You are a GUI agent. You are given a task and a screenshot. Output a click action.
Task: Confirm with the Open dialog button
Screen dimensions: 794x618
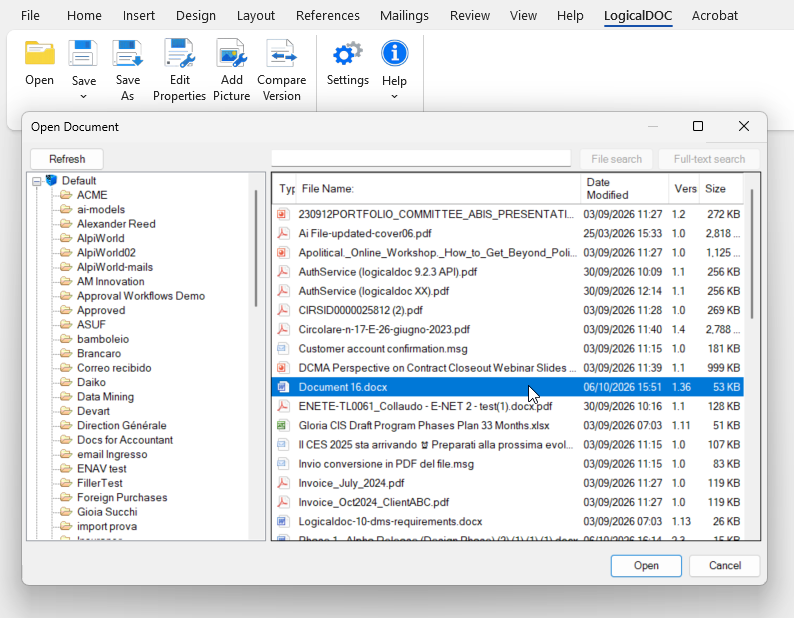(646, 565)
